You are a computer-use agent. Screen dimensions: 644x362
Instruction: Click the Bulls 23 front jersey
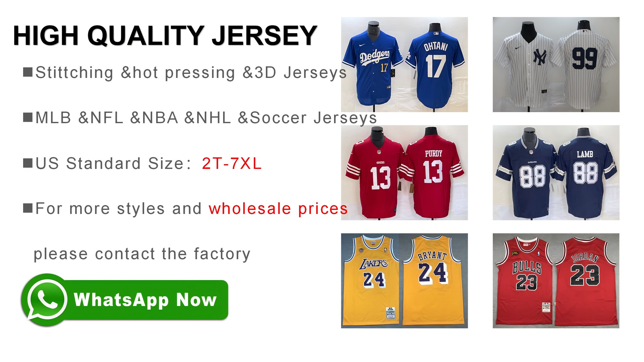tap(524, 279)
